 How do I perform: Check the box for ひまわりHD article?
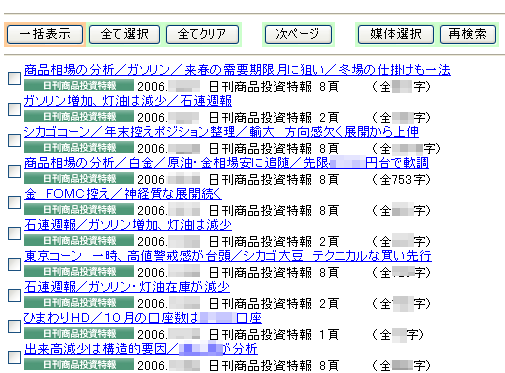pos(14,326)
